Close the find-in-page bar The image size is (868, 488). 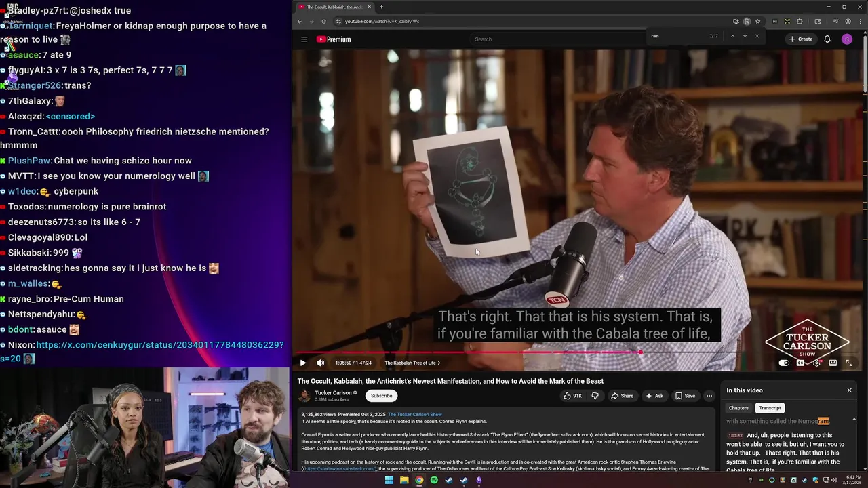pos(757,36)
